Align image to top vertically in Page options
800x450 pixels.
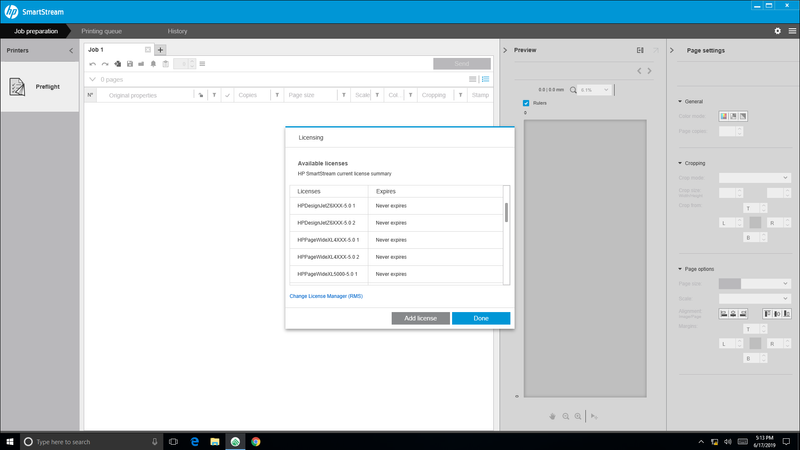(x=767, y=313)
